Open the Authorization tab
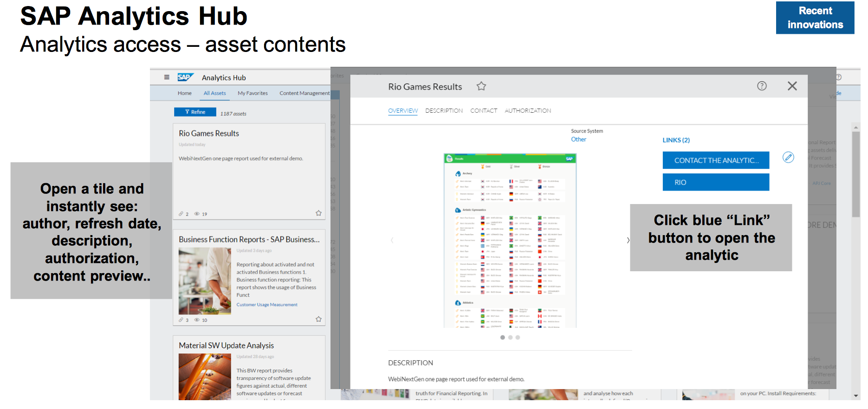Image resolution: width=868 pixels, height=409 pixels. coord(528,111)
